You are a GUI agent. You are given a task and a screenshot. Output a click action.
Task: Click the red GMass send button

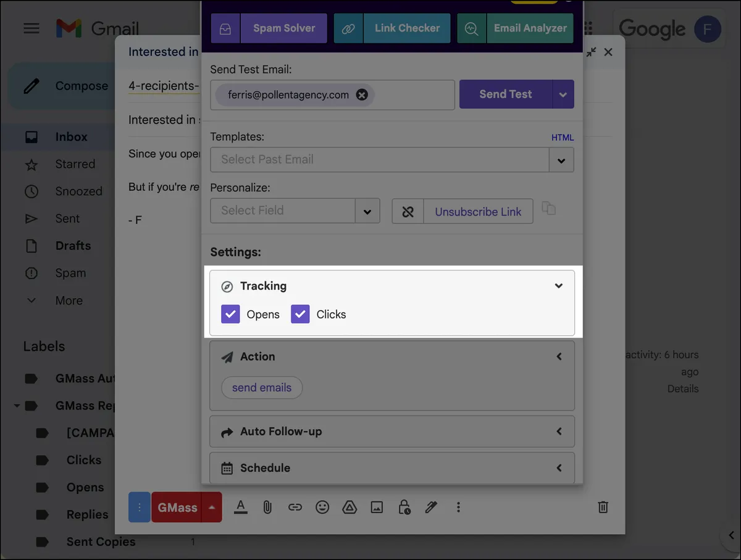(177, 508)
